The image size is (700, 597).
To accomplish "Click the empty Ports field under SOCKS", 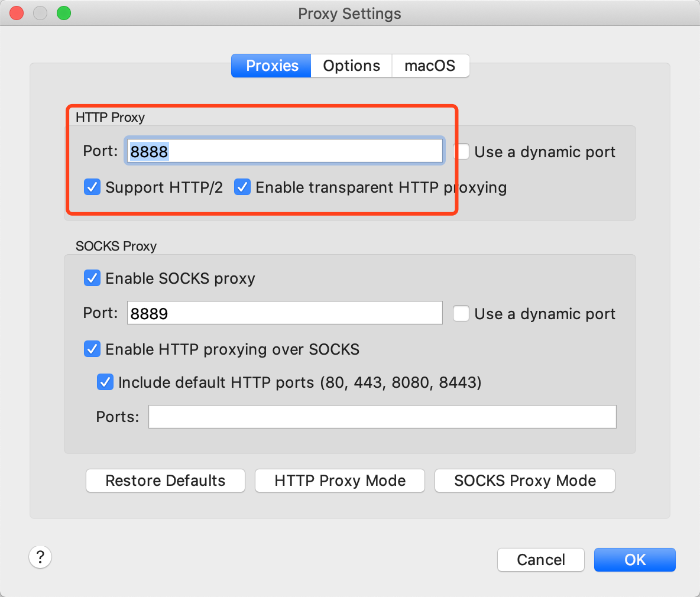I will (381, 416).
